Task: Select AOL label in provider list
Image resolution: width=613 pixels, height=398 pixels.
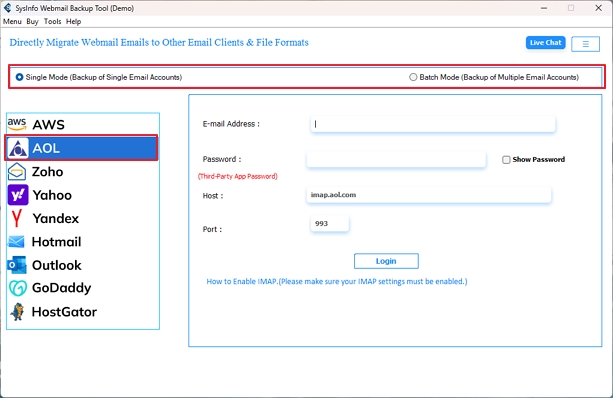Action: pos(46,148)
